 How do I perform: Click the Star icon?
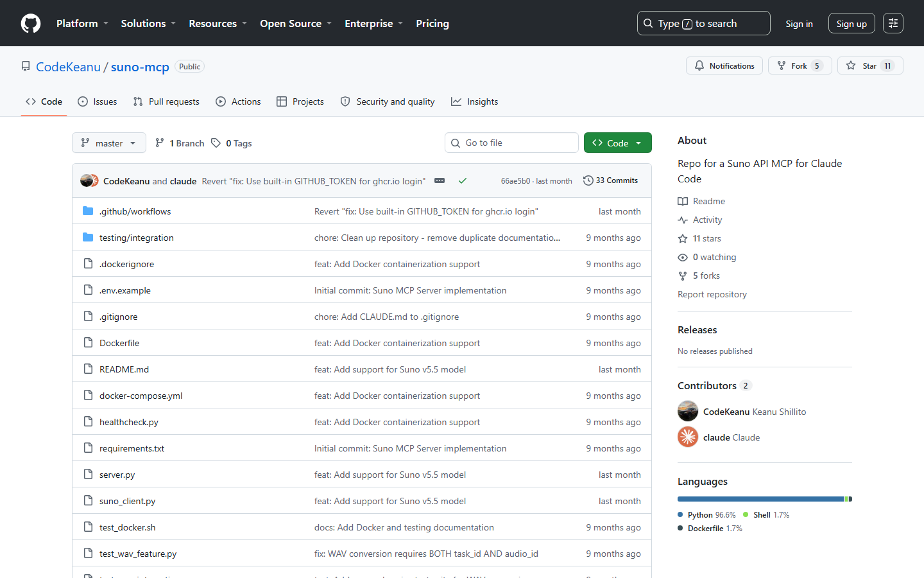pos(851,66)
